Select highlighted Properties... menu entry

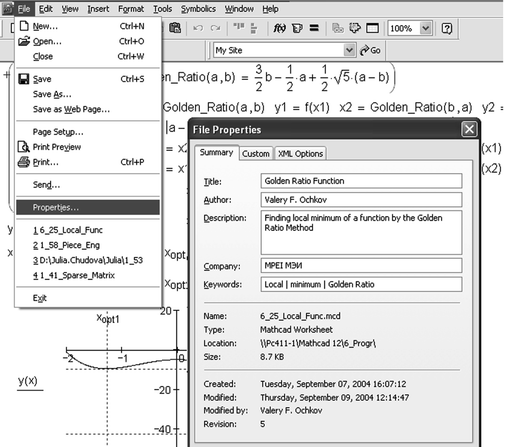point(88,207)
